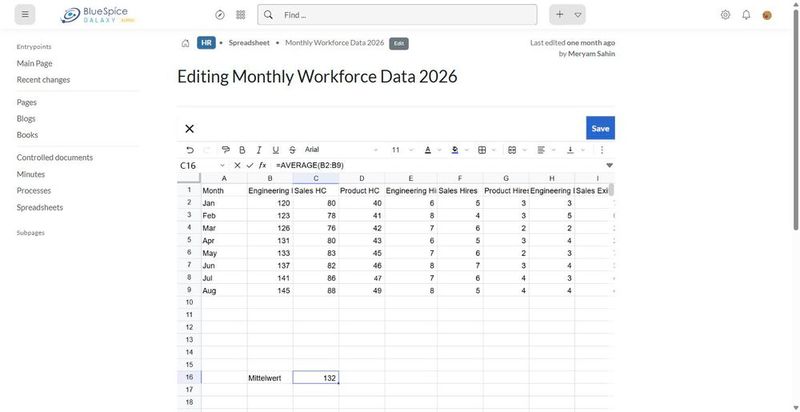800x412 pixels.
Task: Open the compass navigation icon
Action: click(x=220, y=15)
